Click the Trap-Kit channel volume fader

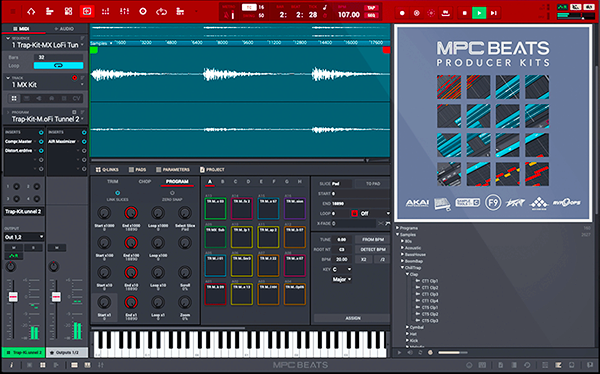13,297
